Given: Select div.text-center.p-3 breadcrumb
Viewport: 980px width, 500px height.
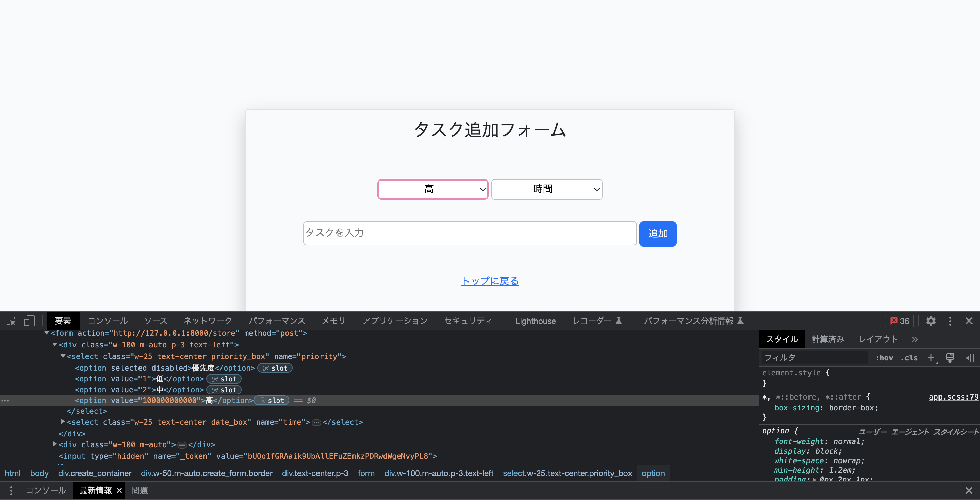Looking at the screenshot, I should (315, 473).
